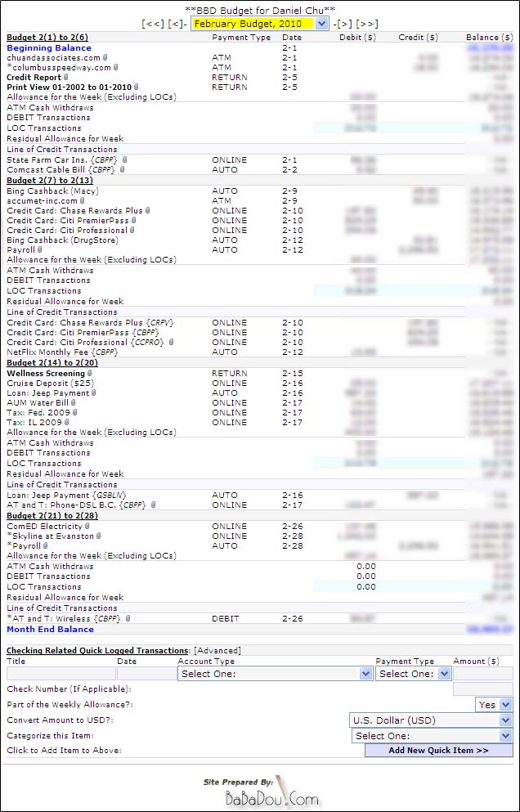
Task: Click the Cruise Deposit ($25) entry
Action: pos(51,384)
